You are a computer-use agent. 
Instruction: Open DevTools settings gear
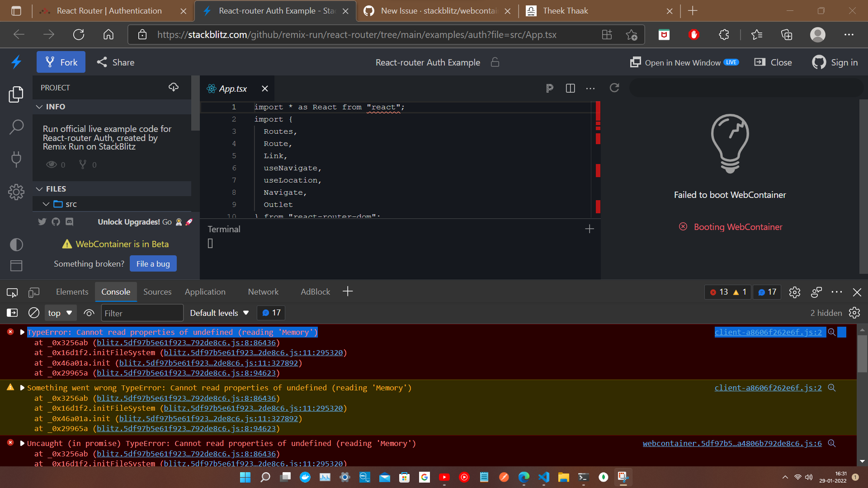795,292
